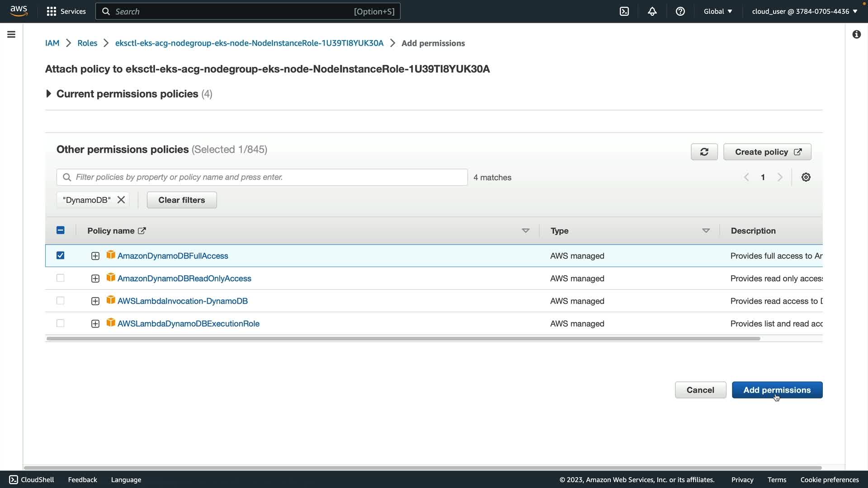The height and width of the screenshot is (488, 868).
Task: Expand AWSLambdaInvocation-DynamoDB policy details
Action: pos(95,301)
